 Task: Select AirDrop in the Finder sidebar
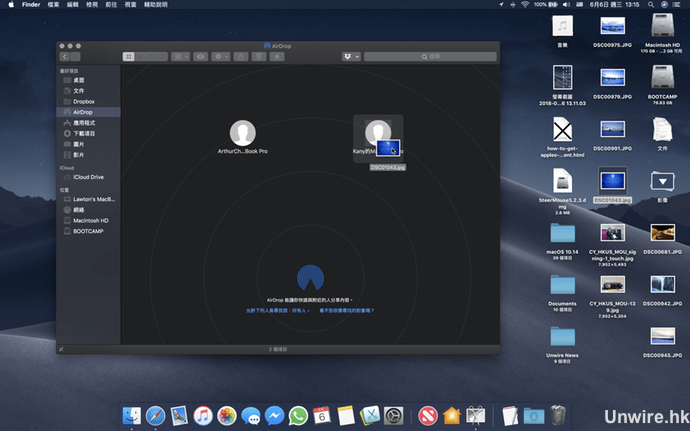(x=88, y=112)
